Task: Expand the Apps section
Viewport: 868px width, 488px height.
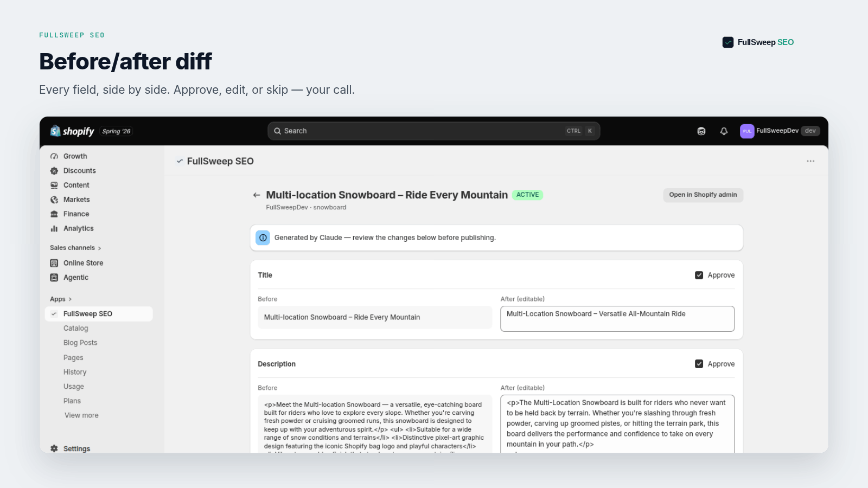Action: (x=61, y=299)
